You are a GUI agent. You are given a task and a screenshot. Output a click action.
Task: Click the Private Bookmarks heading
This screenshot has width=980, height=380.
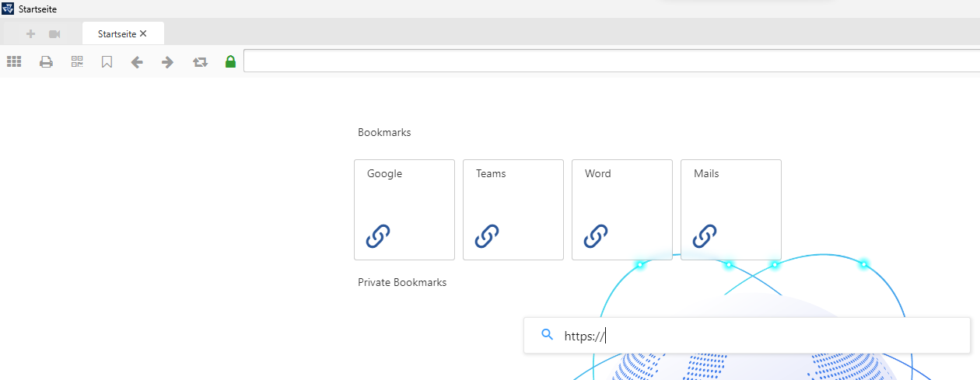(402, 282)
